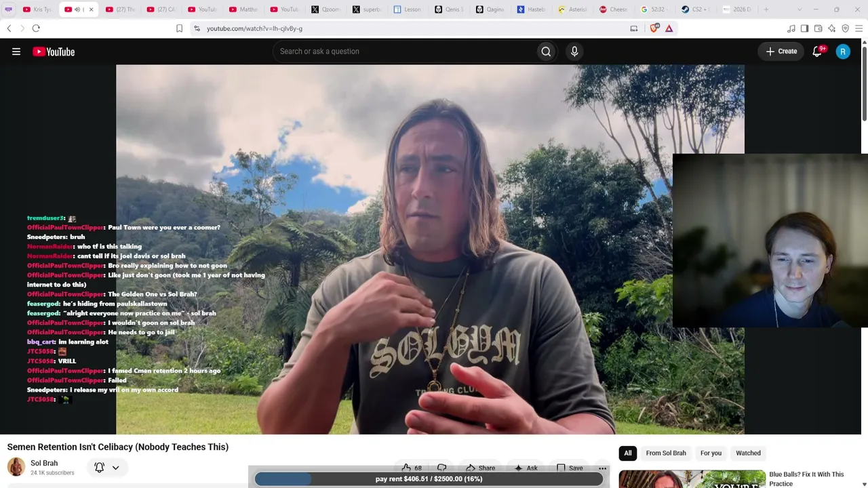Switch to the 2026 D tab
This screenshot has height=488, width=868.
pyautogui.click(x=736, y=9)
